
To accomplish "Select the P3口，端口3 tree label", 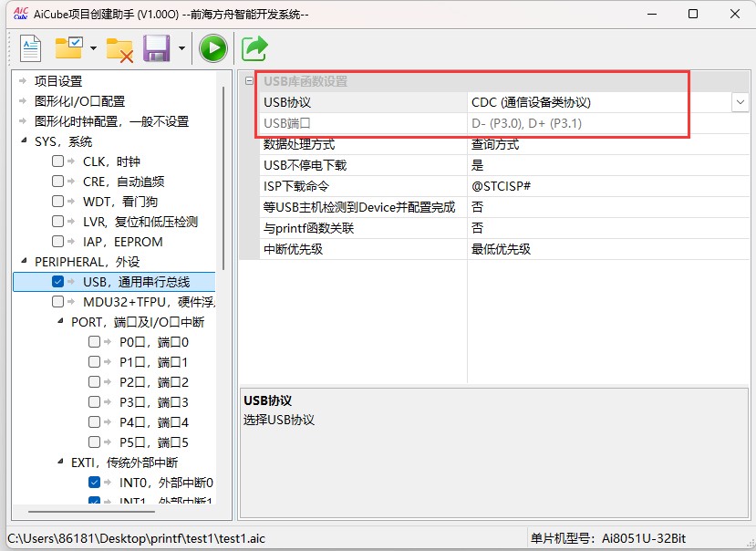I will point(154,402).
